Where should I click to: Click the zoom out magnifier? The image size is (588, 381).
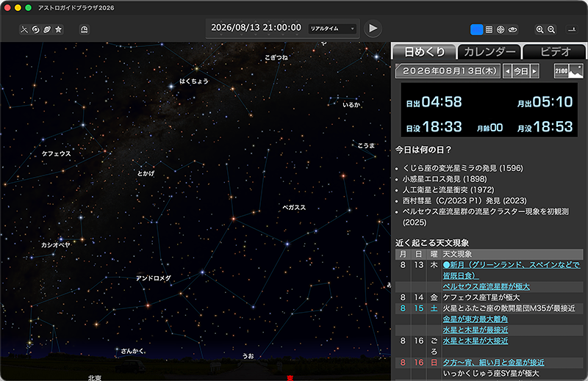(551, 29)
